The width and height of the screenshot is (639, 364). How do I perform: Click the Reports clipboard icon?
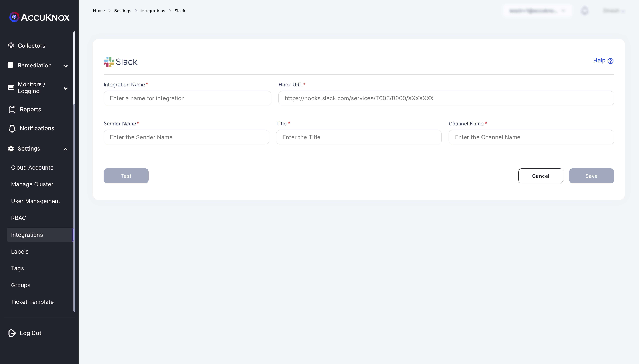12,109
